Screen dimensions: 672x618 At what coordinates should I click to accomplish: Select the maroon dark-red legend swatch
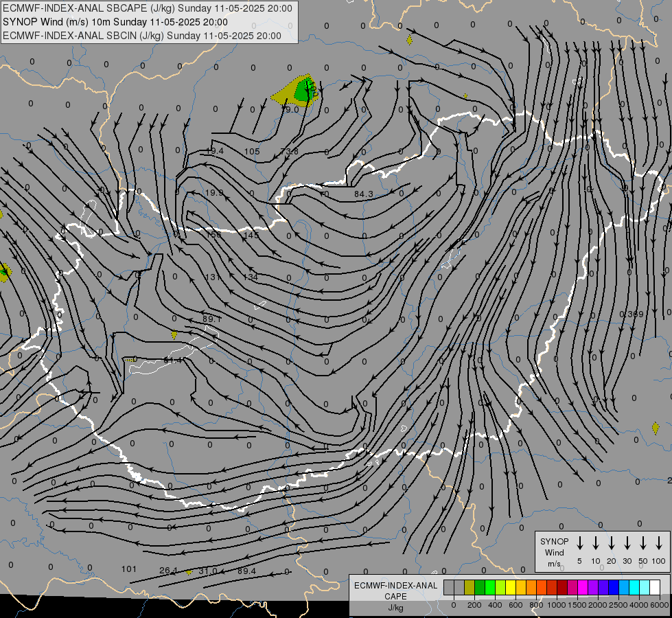tap(562, 587)
